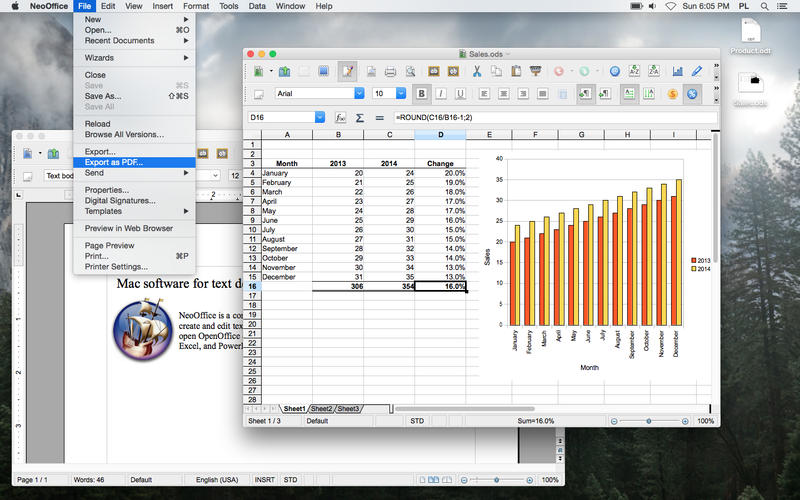Click the Paste clipboard icon
Viewport: 800px width, 500px height.
[x=516, y=72]
